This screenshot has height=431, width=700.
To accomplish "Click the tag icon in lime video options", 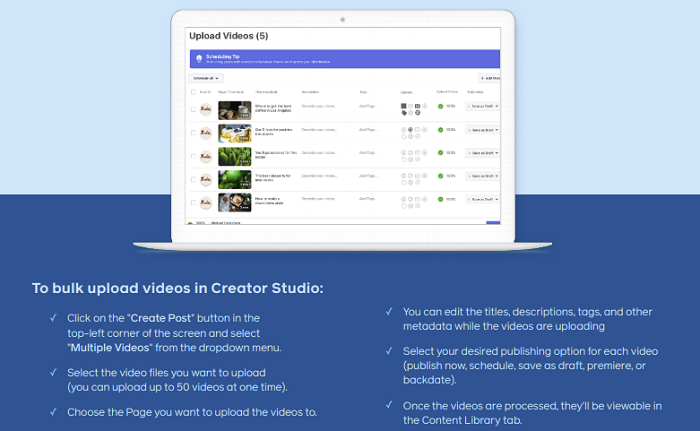I will tap(404, 183).
